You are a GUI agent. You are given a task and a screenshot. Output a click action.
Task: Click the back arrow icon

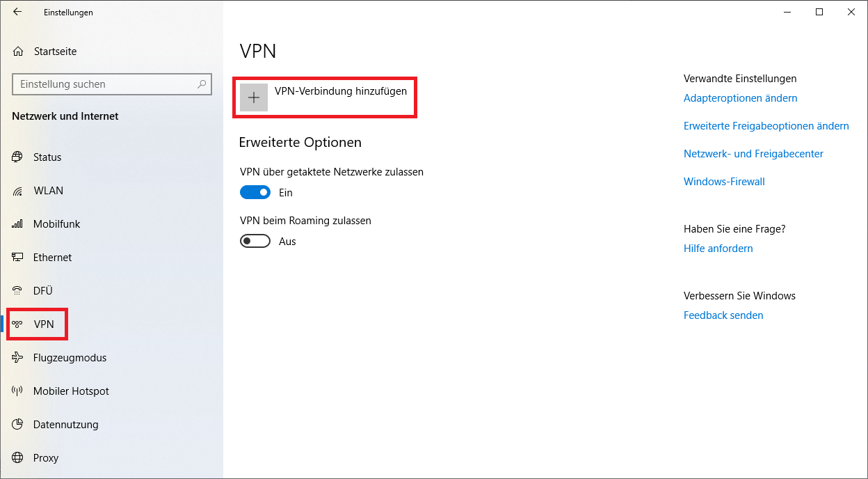tap(17, 12)
